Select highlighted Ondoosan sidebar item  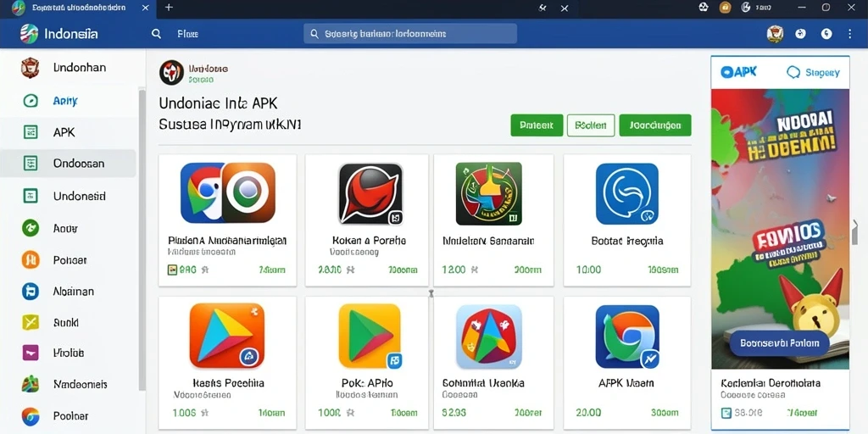68,164
